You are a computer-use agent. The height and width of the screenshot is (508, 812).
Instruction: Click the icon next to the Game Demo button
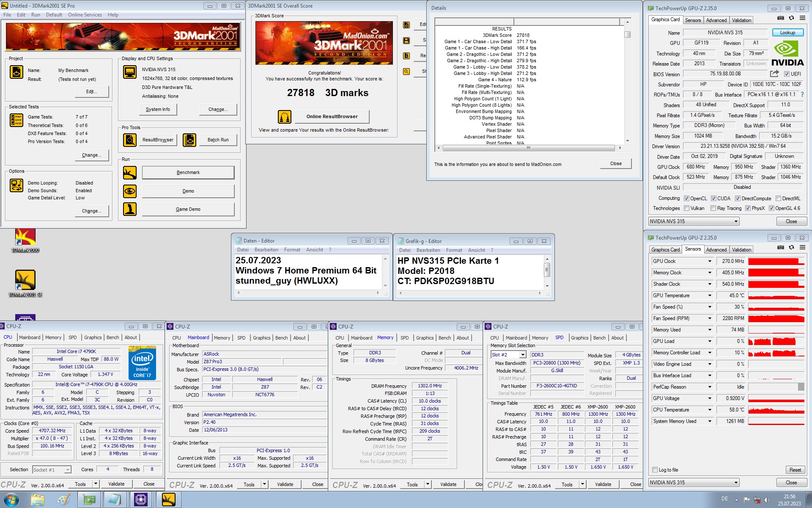[130, 209]
